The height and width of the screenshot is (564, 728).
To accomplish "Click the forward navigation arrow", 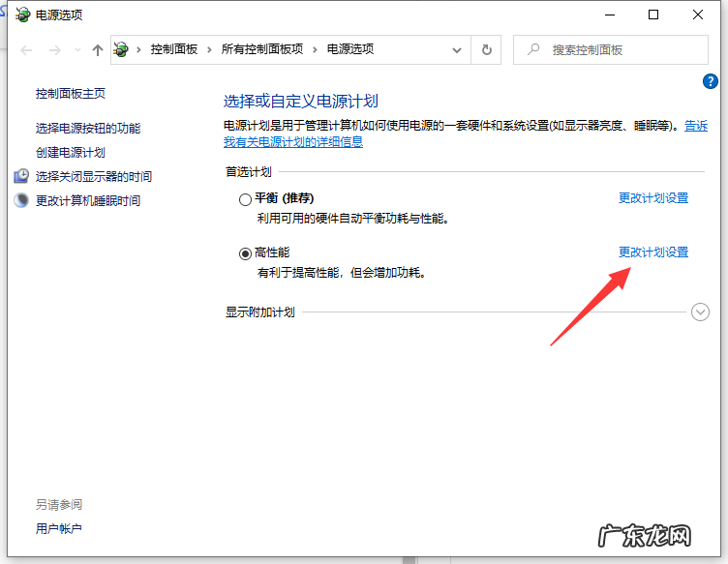I will tap(55, 49).
